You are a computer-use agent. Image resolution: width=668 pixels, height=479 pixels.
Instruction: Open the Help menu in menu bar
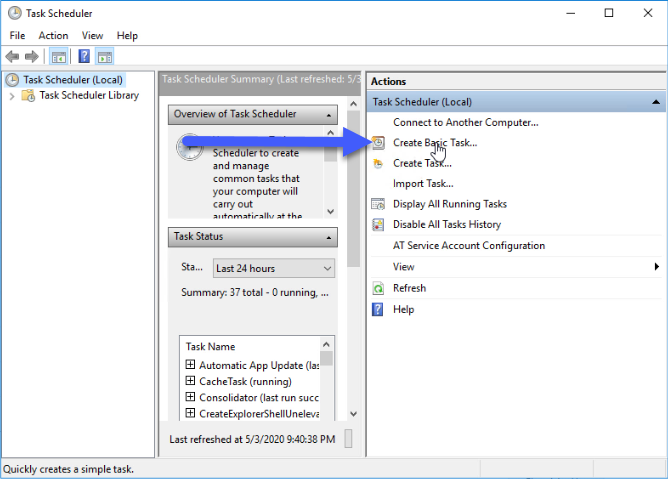pos(127,36)
